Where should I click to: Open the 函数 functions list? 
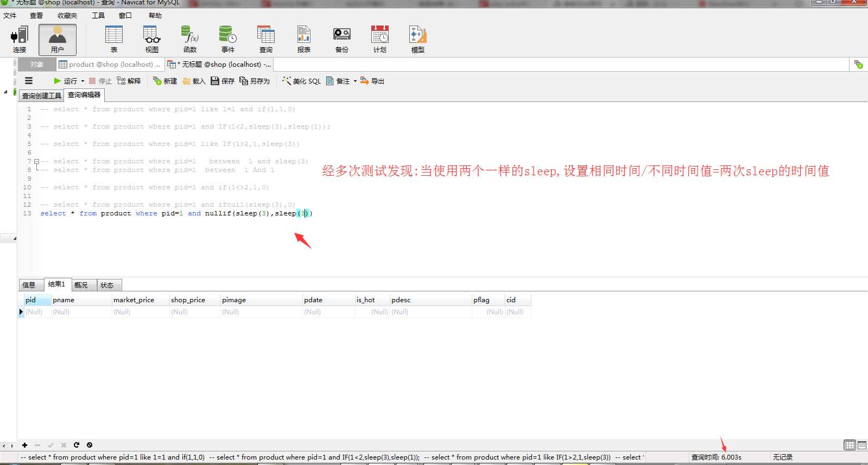(x=190, y=40)
